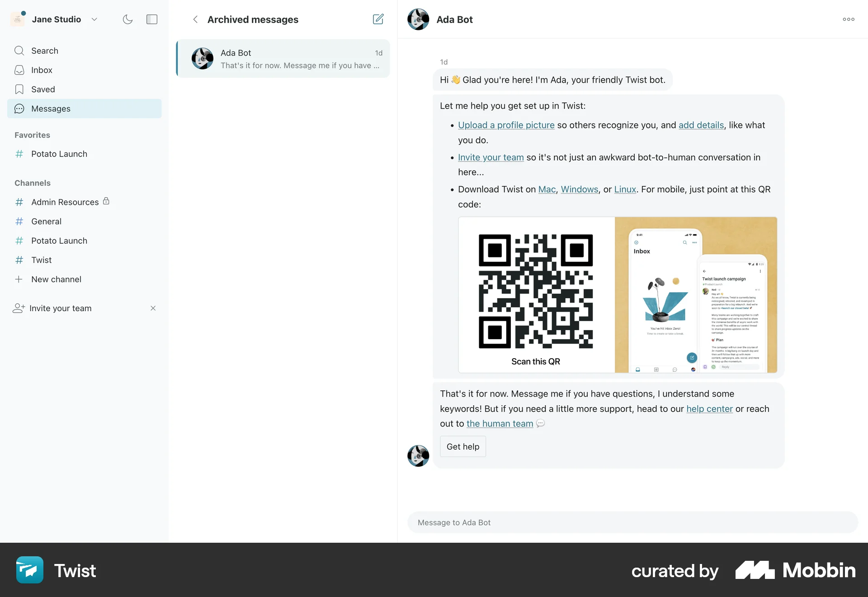Dismiss the Invite your team prompt
The width and height of the screenshot is (868, 597).
pos(153,308)
